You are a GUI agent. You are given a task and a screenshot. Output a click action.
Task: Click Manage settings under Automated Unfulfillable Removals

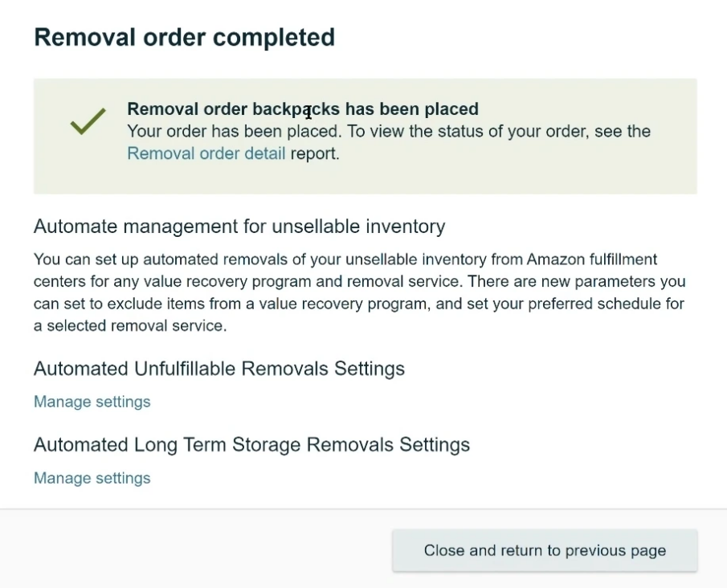[92, 401]
